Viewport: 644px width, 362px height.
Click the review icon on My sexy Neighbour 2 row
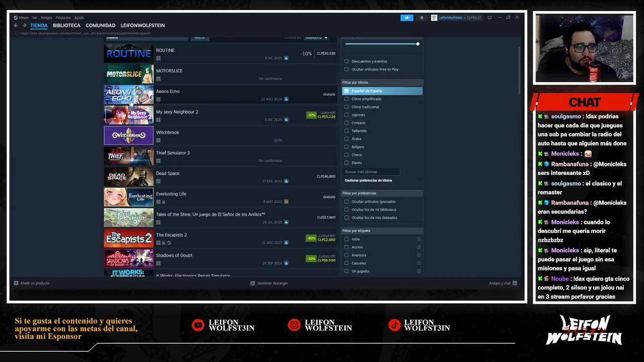286,120
